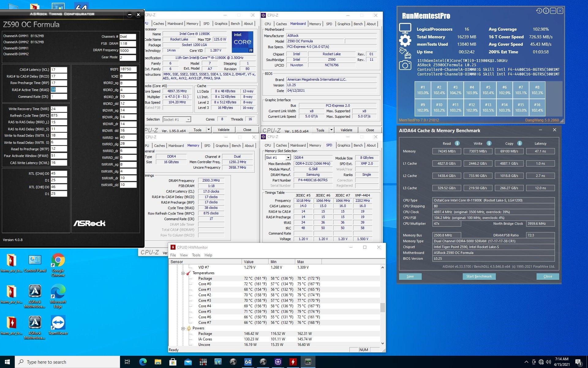Open Google Chrome desktop shortcut
The image size is (588, 368).
pyautogui.click(x=58, y=265)
